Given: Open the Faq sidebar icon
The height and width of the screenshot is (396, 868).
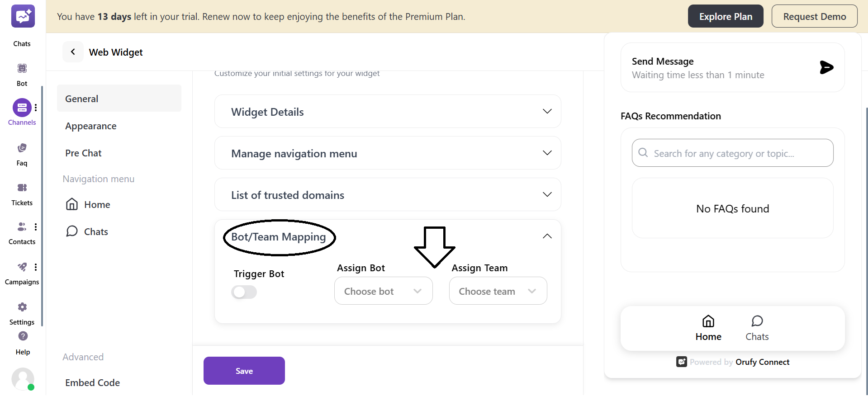Looking at the screenshot, I should coord(22,148).
